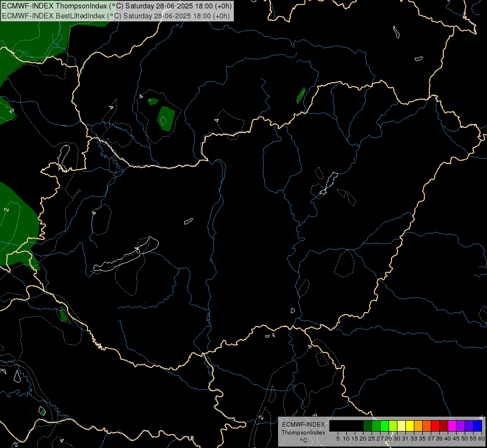Click the legend tick label 20
Image resolution: width=487 pixels, height=448 pixels.
(x=363, y=439)
